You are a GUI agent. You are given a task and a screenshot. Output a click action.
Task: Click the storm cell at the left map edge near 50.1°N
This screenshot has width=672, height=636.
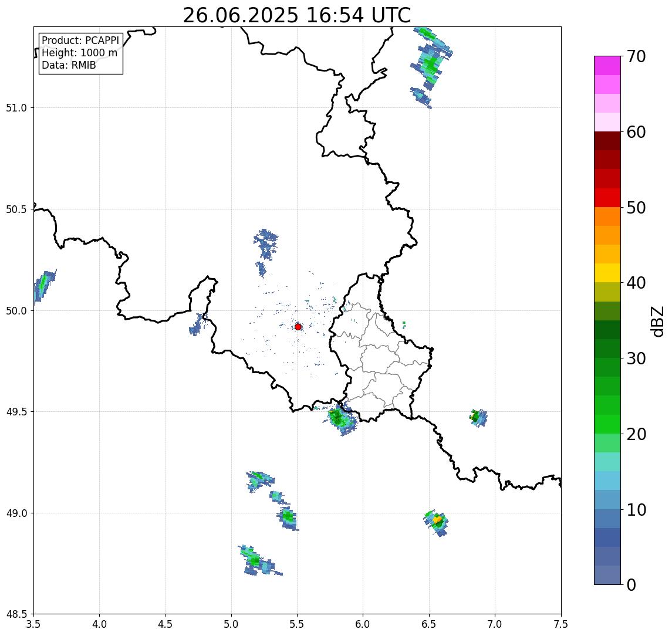[x=44, y=285]
